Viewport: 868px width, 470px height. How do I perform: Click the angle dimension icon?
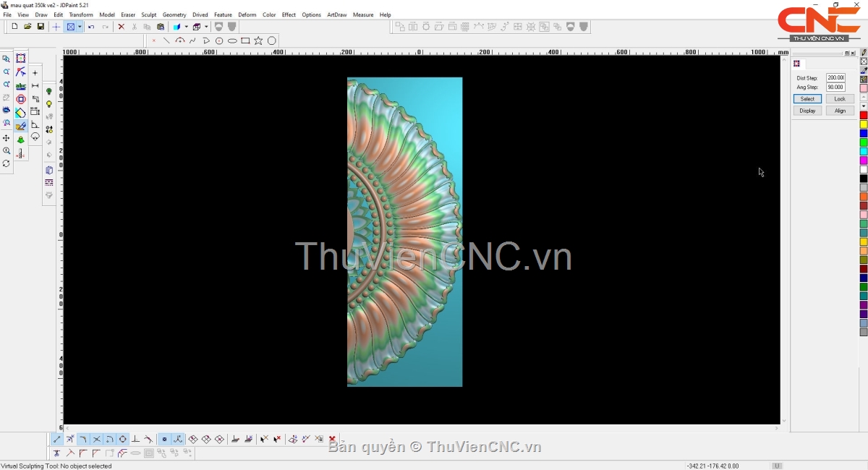pos(35,124)
